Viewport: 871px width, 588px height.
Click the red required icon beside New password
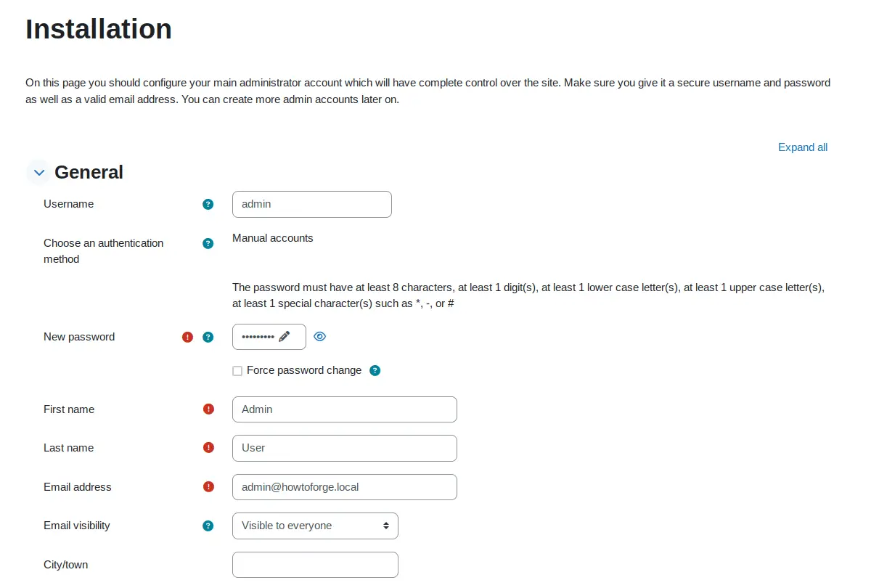(x=188, y=337)
